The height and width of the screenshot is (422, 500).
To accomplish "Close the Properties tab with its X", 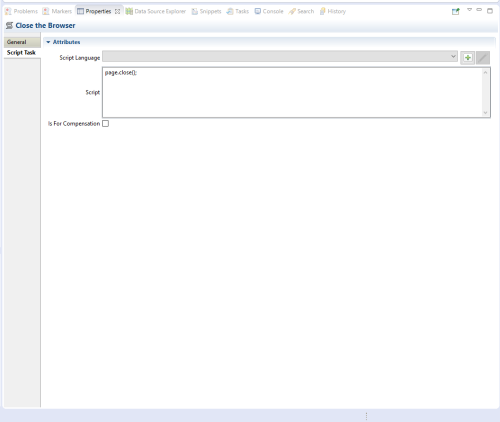I will click(x=117, y=11).
